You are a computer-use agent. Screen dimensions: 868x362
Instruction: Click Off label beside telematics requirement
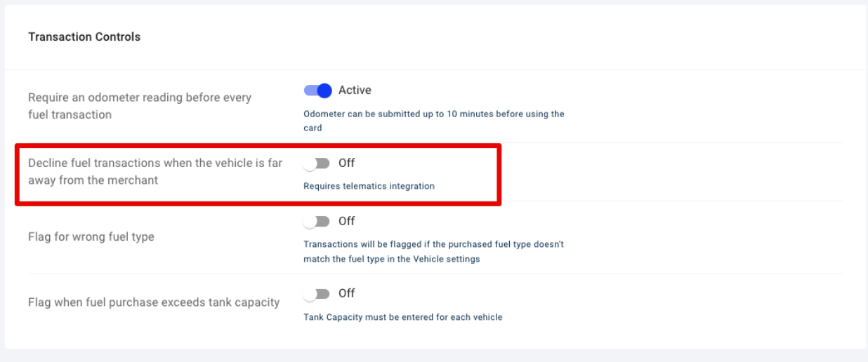(x=346, y=163)
